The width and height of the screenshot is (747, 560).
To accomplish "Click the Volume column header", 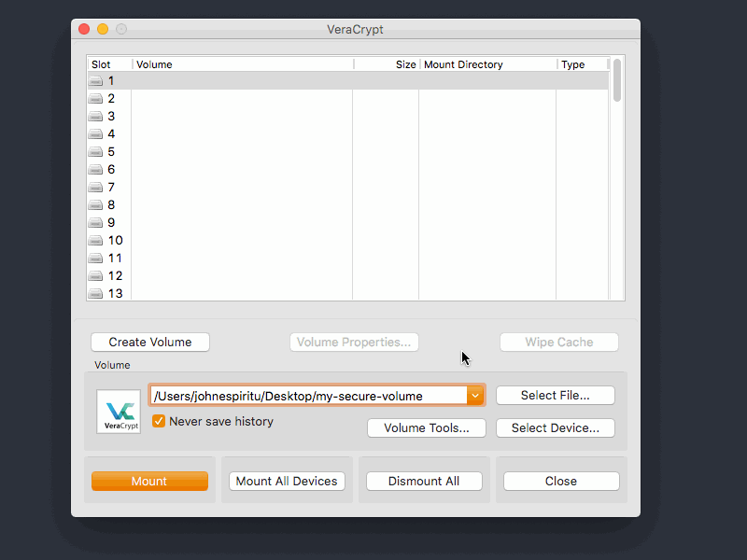I will [x=243, y=64].
